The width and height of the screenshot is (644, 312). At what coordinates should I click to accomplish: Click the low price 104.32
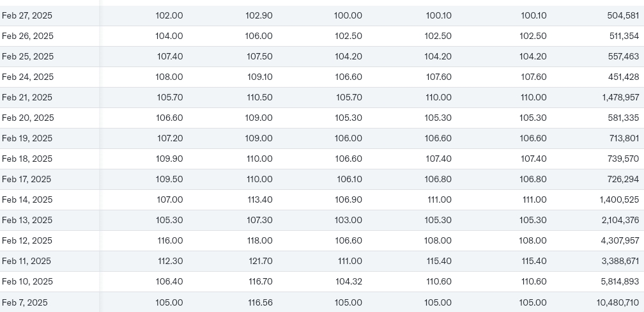[348, 281]
